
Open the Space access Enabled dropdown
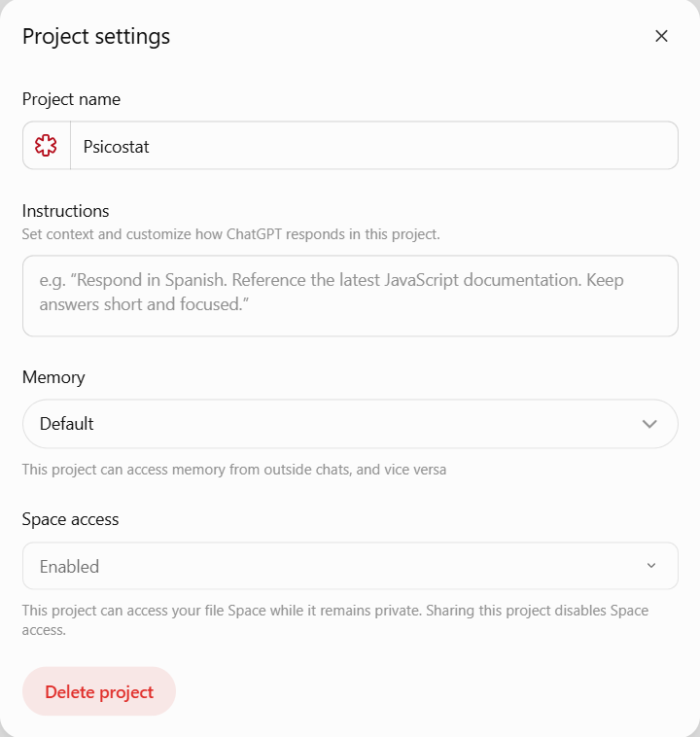(350, 566)
